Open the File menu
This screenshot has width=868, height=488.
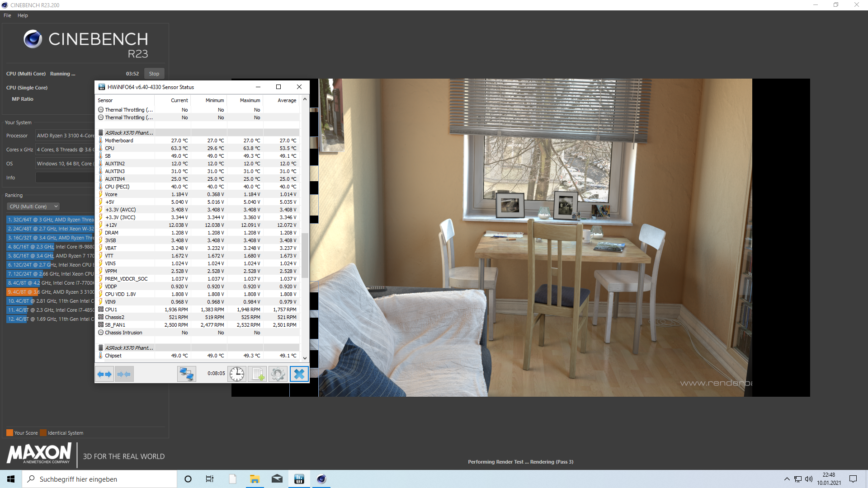[x=7, y=15]
